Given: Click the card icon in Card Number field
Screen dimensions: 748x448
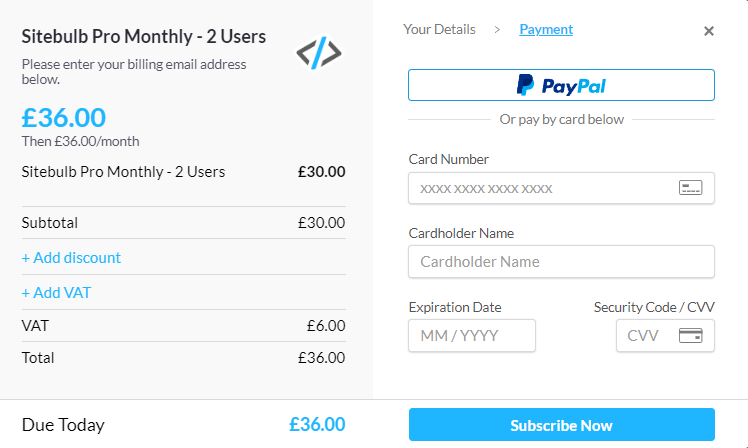Looking at the screenshot, I should click(x=690, y=188).
